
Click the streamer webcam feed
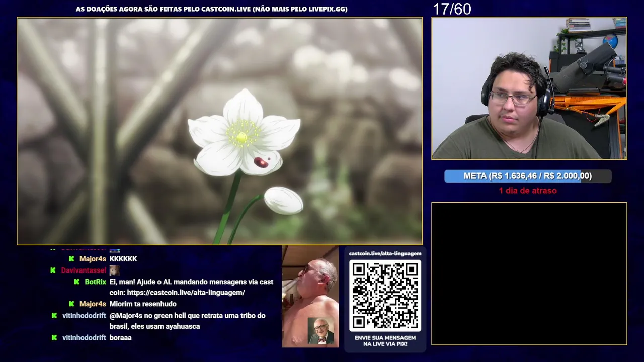pyautogui.click(x=529, y=88)
